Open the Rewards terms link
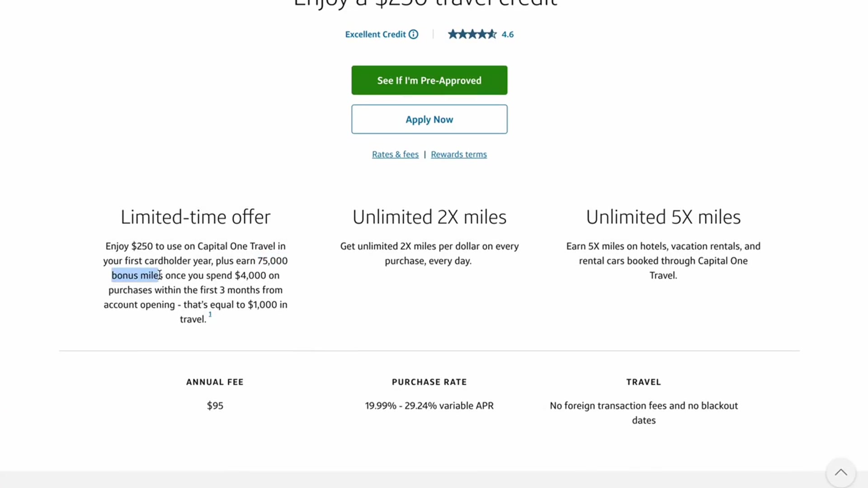Screen dimensions: 868x488 pyautogui.click(x=459, y=155)
